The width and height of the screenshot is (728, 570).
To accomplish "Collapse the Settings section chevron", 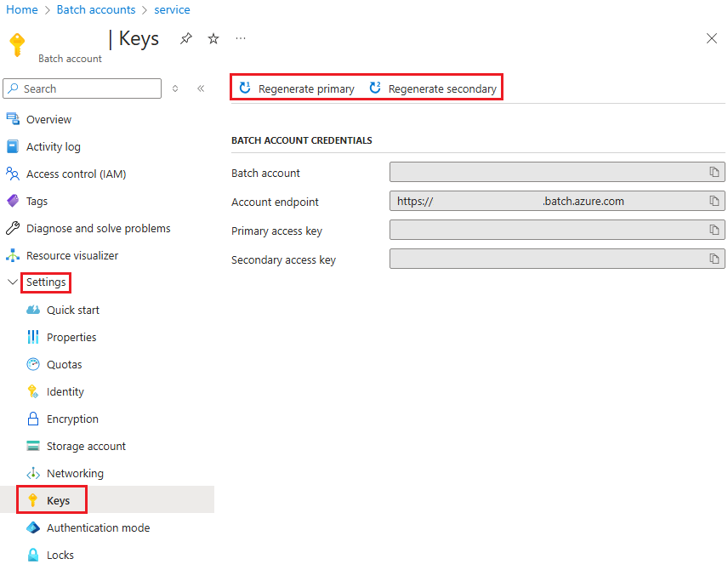I will (13, 282).
